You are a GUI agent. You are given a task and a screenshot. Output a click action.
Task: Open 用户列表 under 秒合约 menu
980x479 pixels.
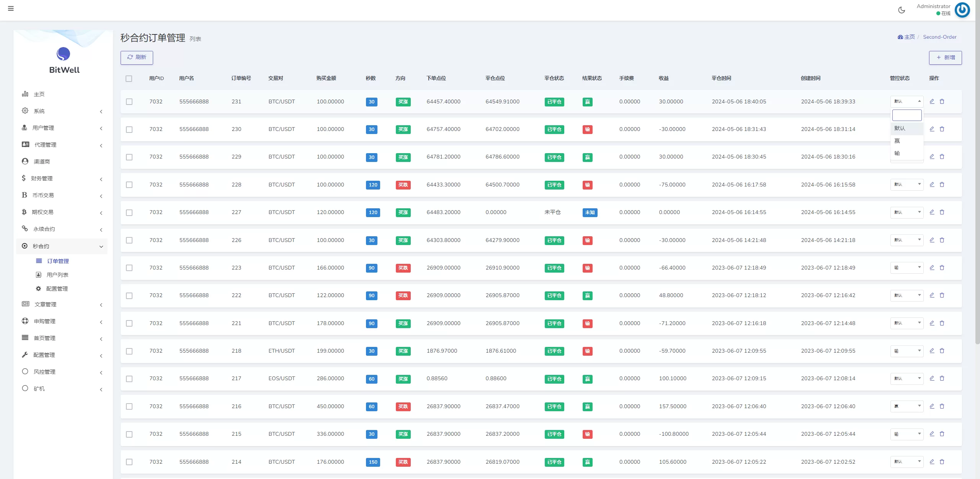click(x=57, y=275)
